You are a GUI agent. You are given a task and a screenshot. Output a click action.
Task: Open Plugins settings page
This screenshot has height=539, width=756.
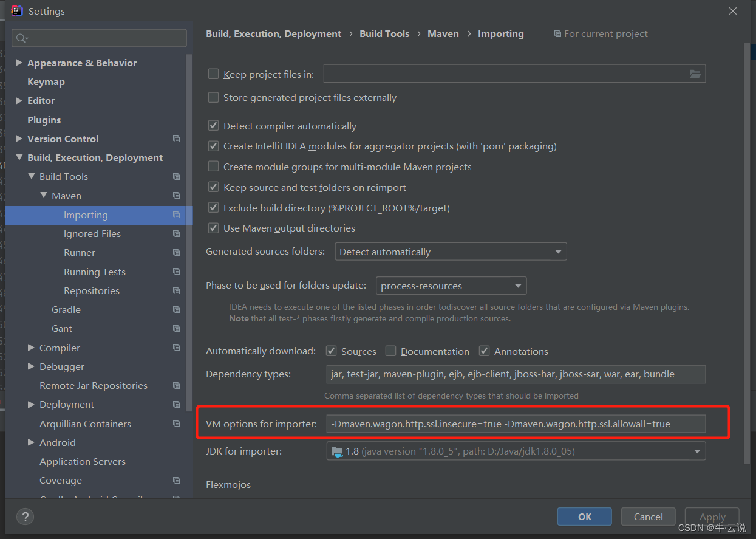click(x=44, y=120)
